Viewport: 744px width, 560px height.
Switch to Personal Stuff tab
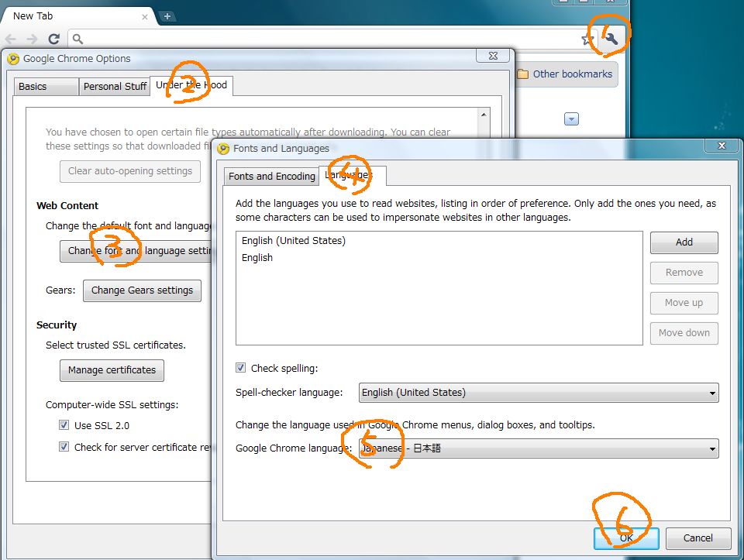pos(115,86)
